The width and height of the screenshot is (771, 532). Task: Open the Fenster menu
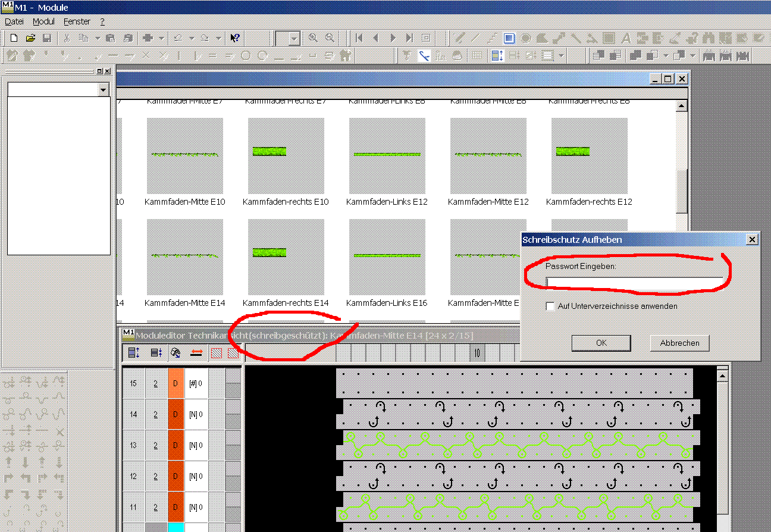(x=77, y=21)
